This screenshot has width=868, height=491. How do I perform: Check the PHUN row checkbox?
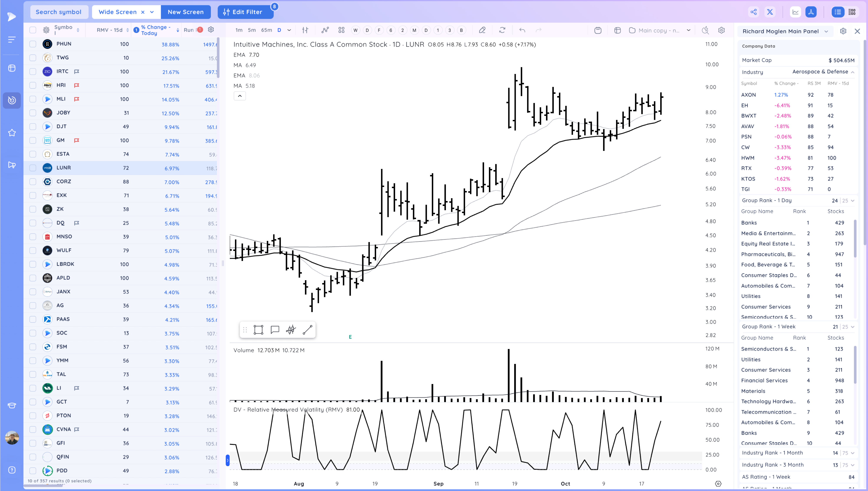33,44
